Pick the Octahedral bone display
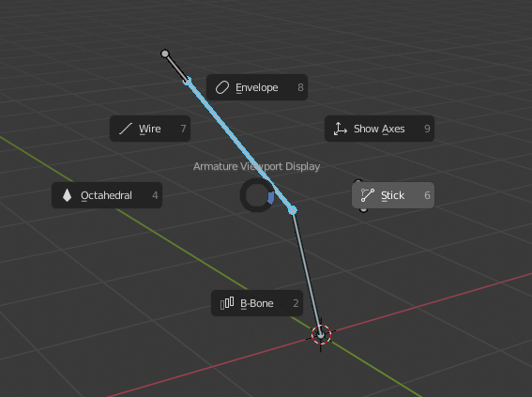The height and width of the screenshot is (397, 532). click(107, 195)
